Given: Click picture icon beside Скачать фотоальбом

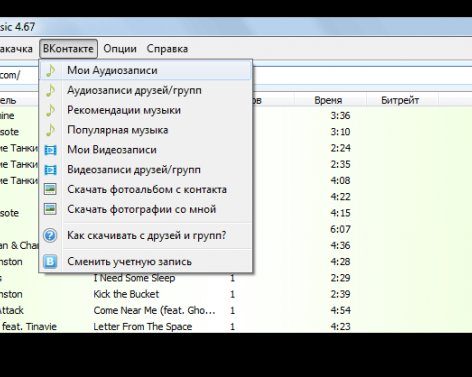Looking at the screenshot, I should (x=50, y=189).
